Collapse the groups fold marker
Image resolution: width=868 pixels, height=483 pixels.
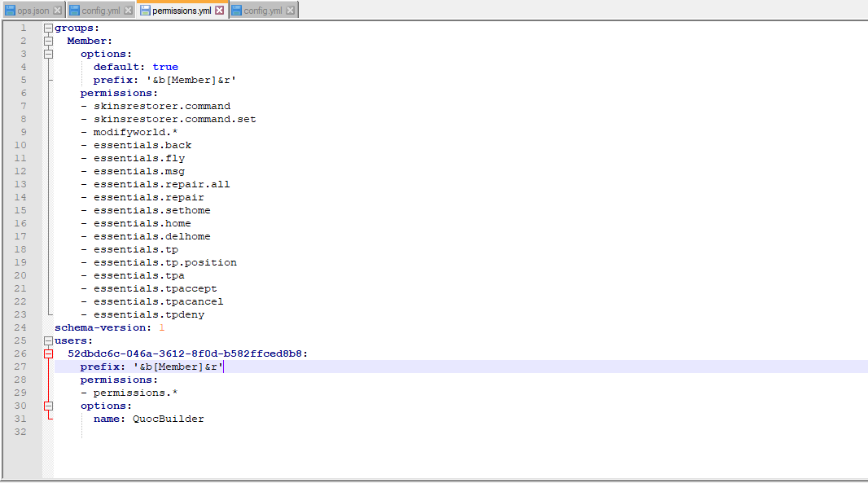[x=48, y=29]
